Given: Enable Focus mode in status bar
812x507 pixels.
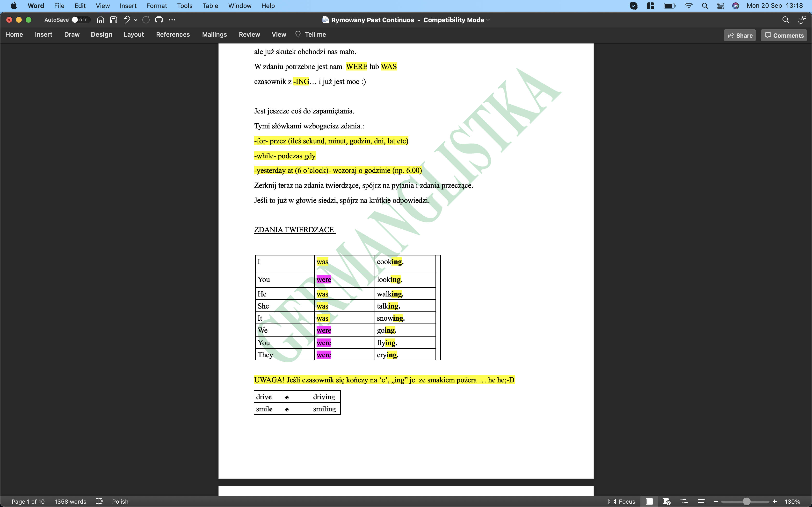Looking at the screenshot, I should point(622,501).
